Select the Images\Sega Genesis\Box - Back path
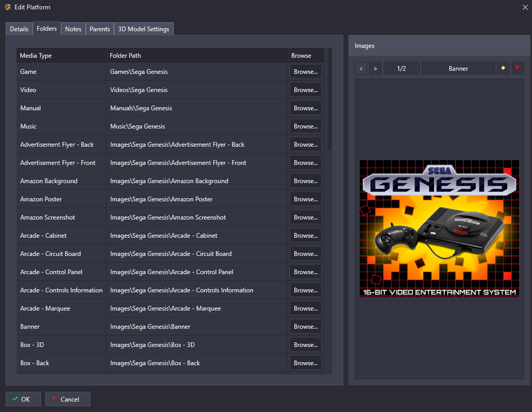532x412 pixels. (197, 363)
